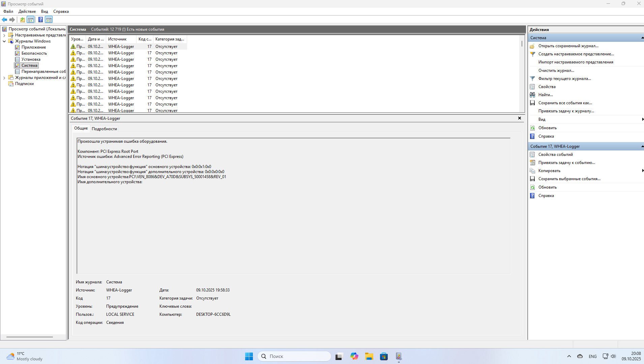Open the 'Вид' menu in the menu bar
Image resolution: width=644 pixels, height=364 pixels.
45,11
